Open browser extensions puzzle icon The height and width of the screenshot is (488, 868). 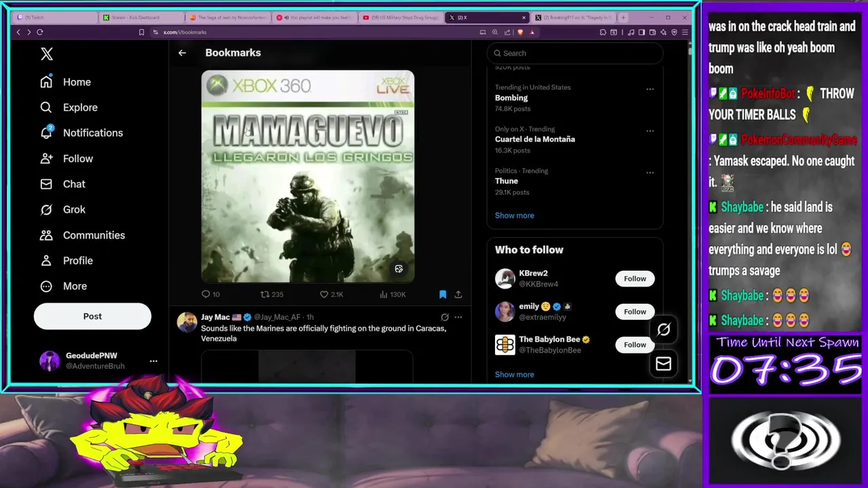(x=603, y=32)
